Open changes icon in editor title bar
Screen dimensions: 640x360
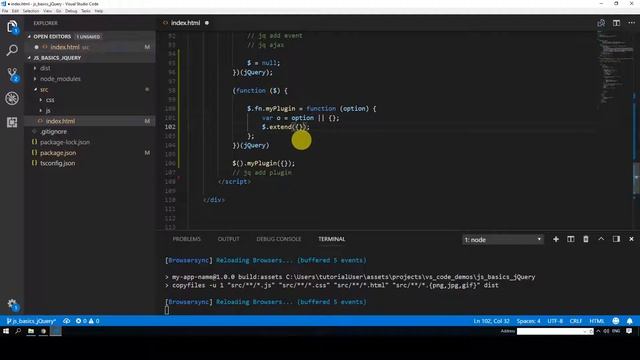tap(601, 23)
